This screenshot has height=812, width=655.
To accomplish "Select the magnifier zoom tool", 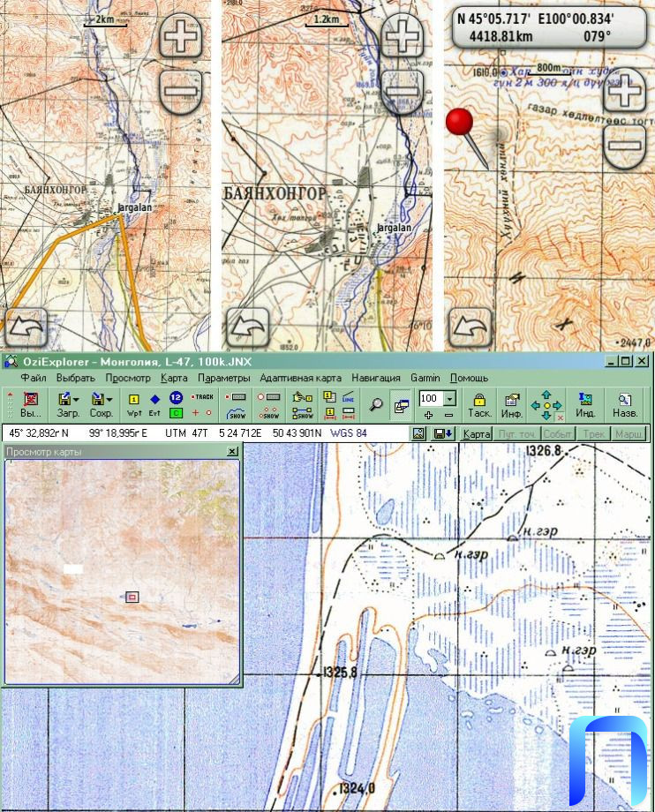I will pos(376,405).
